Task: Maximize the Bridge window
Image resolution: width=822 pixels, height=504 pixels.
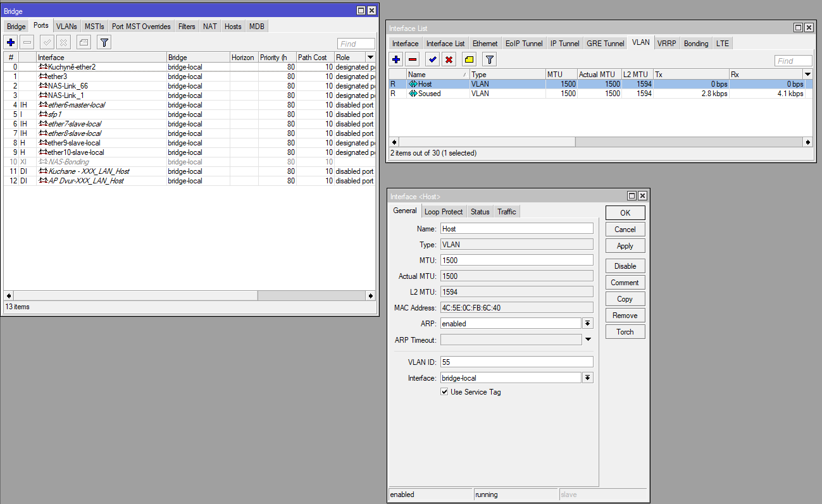Action: coord(361,11)
